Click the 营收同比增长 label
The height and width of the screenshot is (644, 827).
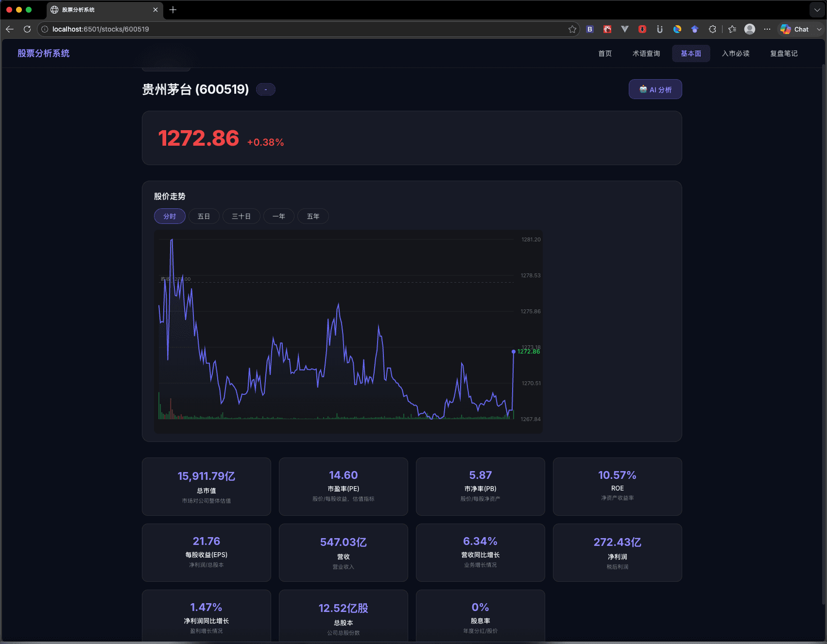tap(481, 555)
